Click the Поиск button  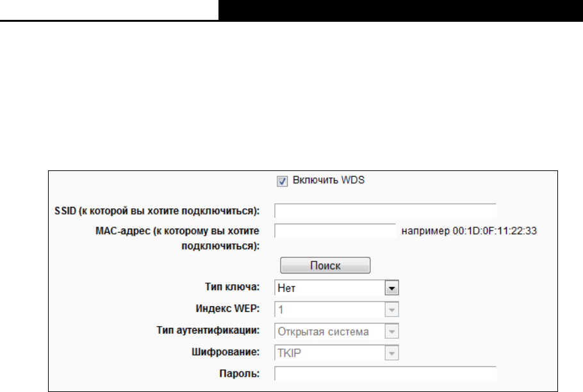[325, 265]
